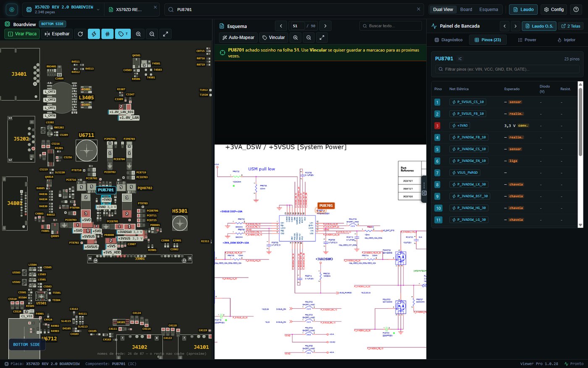Click the Auto-Mapear button
The height and width of the screenshot is (368, 588).
click(238, 37)
